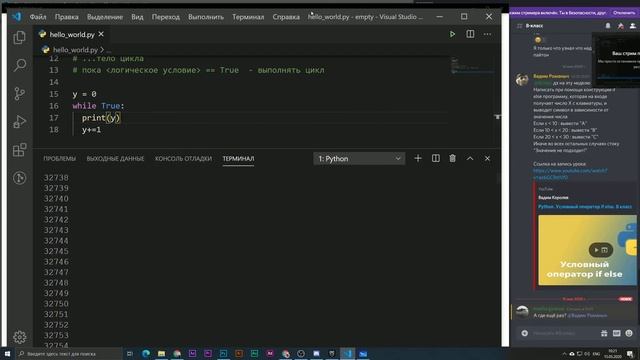
Task: Click the bottom circular activity bar icon
Action: [x=19, y=178]
